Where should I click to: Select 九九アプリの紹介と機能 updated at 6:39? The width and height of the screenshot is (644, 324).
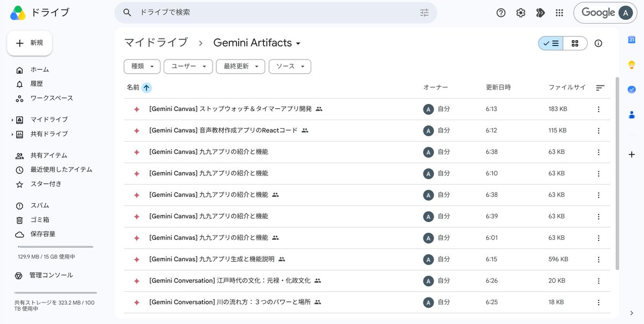pyautogui.click(x=367, y=216)
